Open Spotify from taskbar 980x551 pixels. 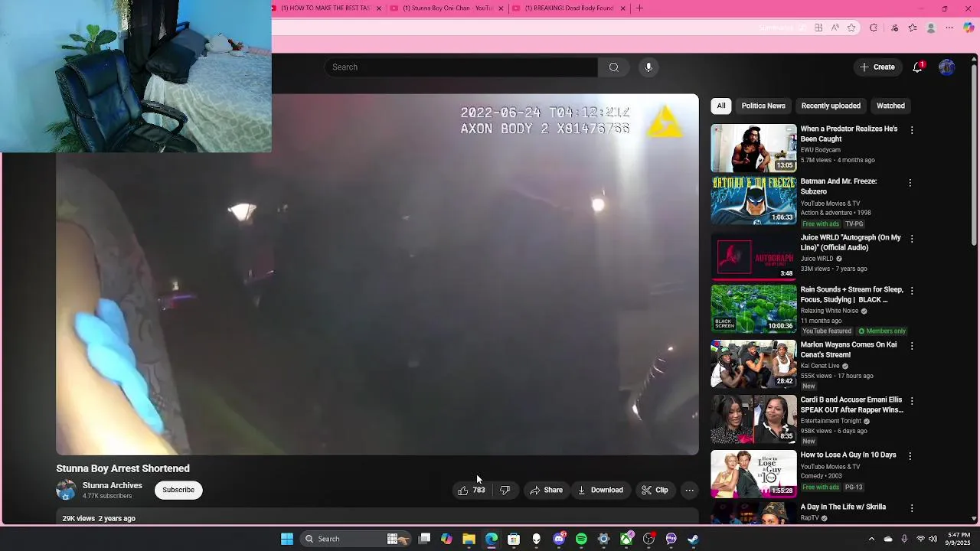coord(581,539)
